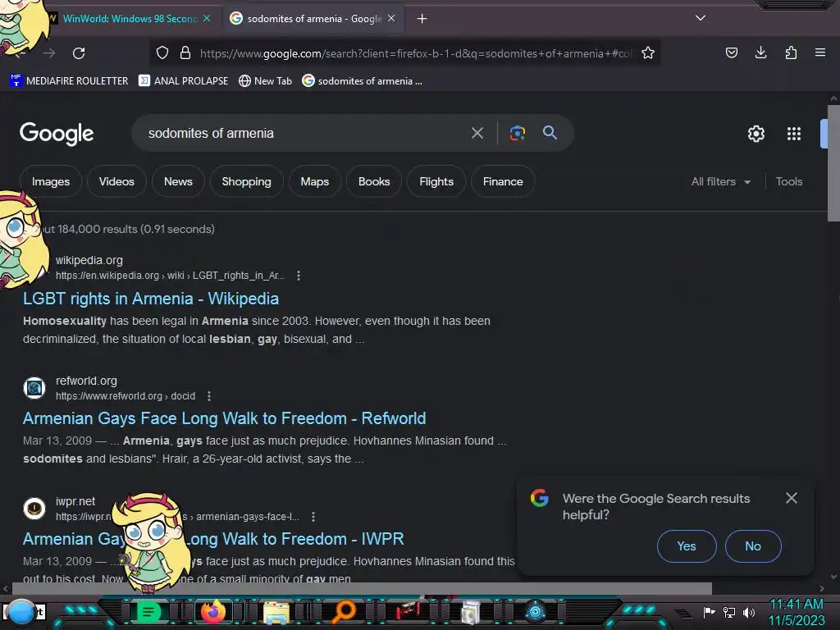Click the horizontal page scrollbar
The width and height of the screenshot is (840, 630).
(362, 589)
